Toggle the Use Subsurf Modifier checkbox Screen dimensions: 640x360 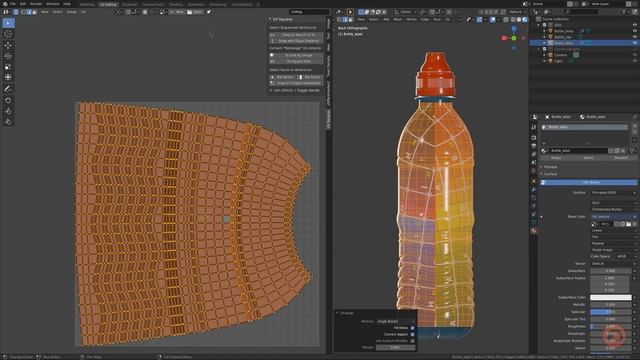tap(413, 341)
